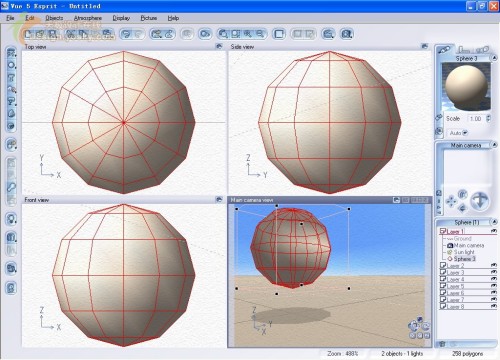Viewport: 500px width, 360px height.
Task: Click the New file toolbar icon
Action: (x=29, y=34)
